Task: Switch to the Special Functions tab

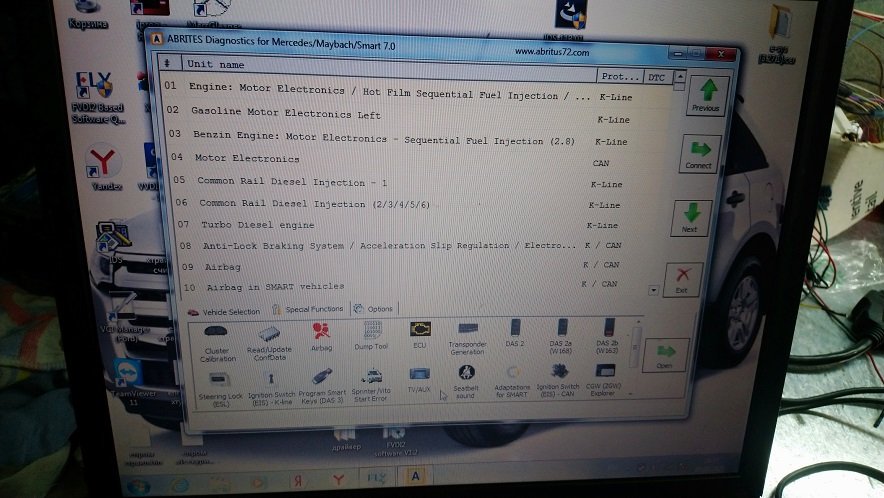Action: (308, 309)
